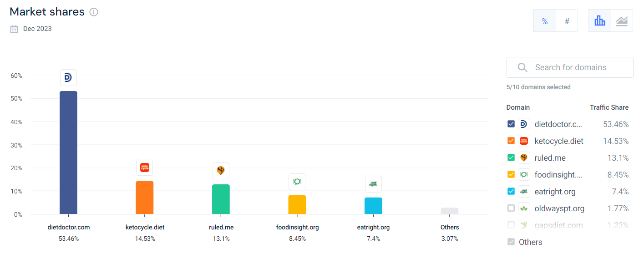Click the Search for domains field
The width and height of the screenshot is (644, 259).
coord(570,67)
